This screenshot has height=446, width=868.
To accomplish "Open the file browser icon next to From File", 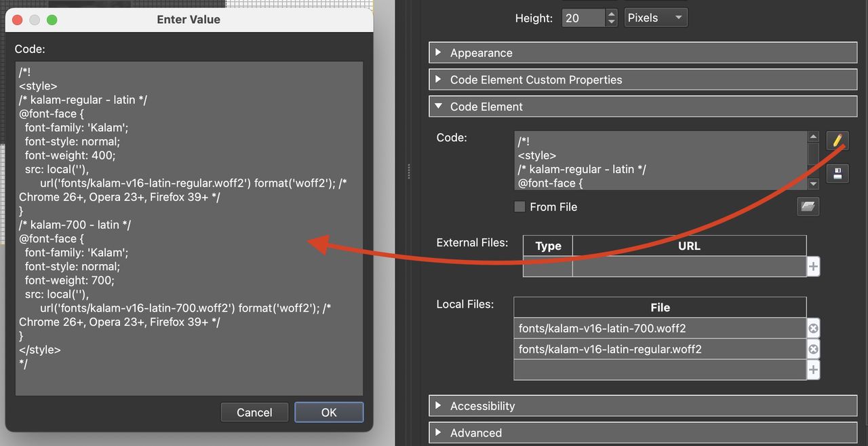I will (x=808, y=206).
